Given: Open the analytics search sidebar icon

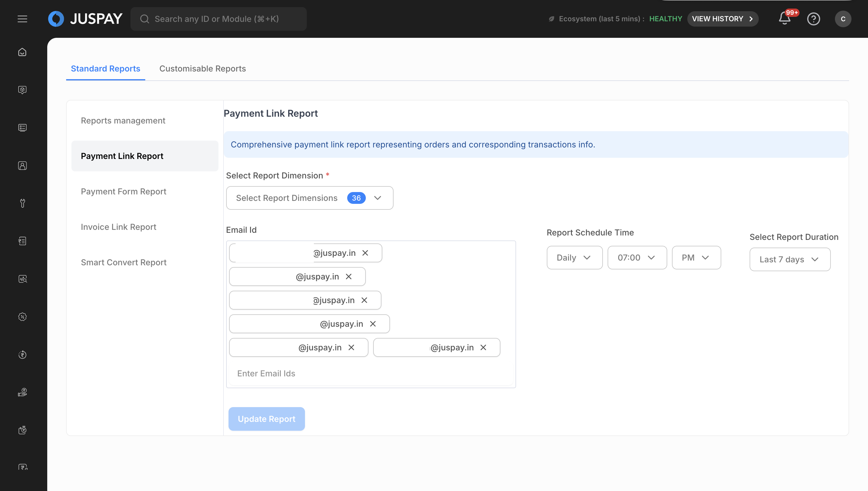Looking at the screenshot, I should (22, 279).
